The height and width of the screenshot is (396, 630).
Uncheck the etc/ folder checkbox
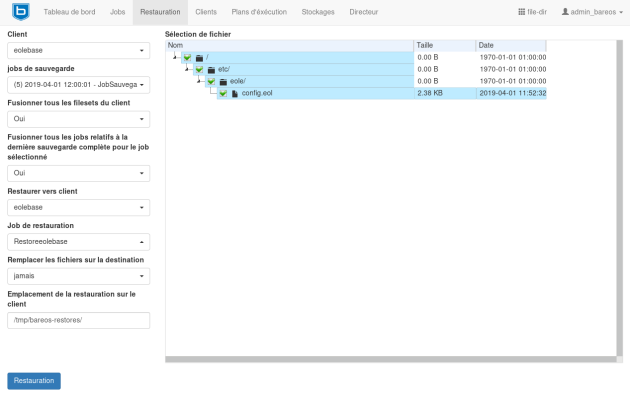200,70
